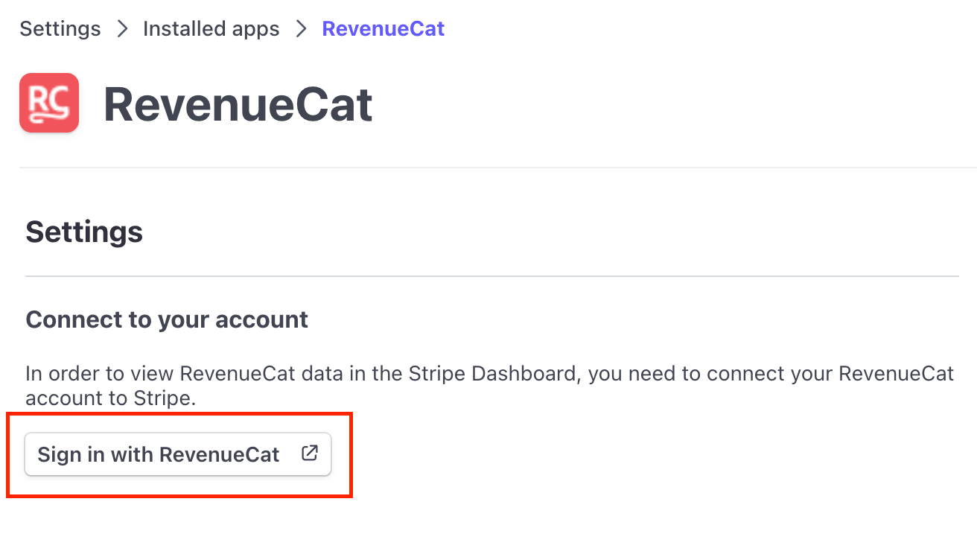Open Installed apps breadcrumb link
Screen dimensions: 977x560
[x=211, y=29]
